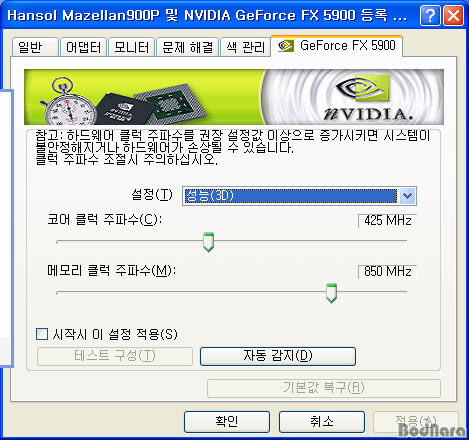This screenshot has width=469, height=440.
Task: Click the memory clock slider thumb
Action: click(x=331, y=293)
